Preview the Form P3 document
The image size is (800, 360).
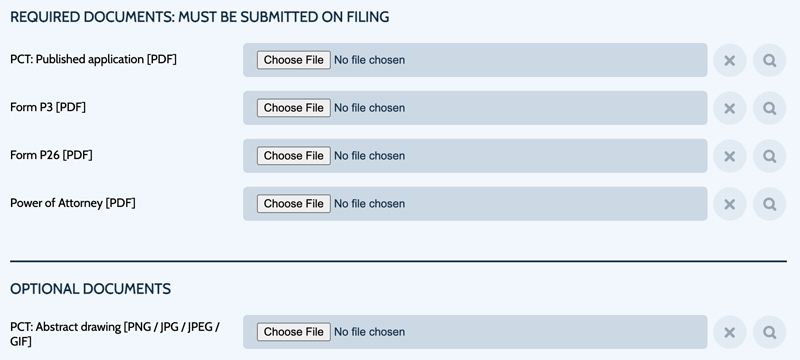769,108
